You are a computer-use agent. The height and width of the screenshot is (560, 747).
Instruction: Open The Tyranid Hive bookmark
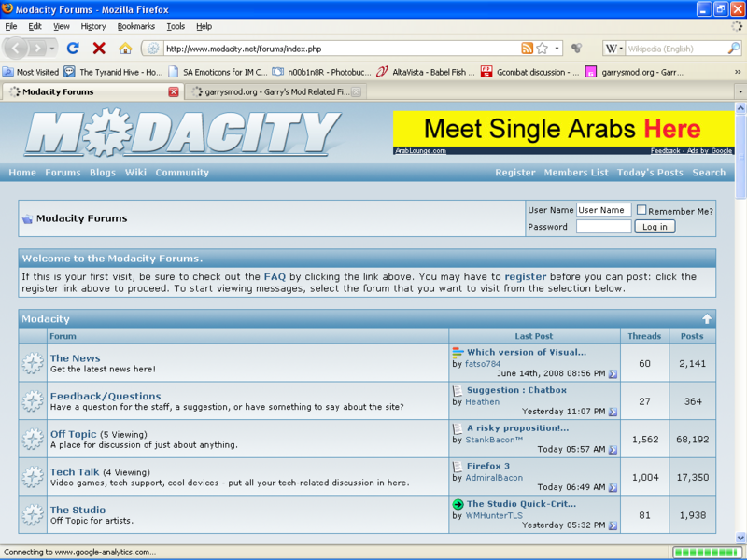point(113,73)
